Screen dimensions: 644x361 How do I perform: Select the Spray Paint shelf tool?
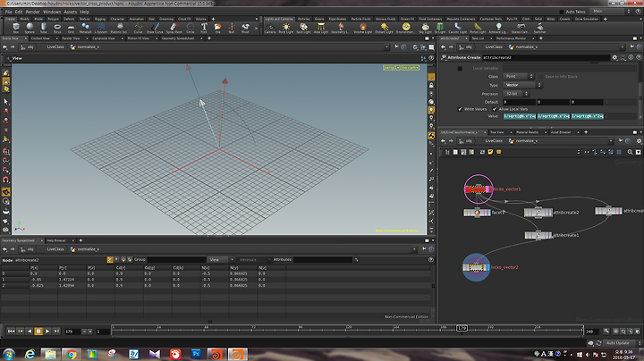pyautogui.click(x=174, y=28)
